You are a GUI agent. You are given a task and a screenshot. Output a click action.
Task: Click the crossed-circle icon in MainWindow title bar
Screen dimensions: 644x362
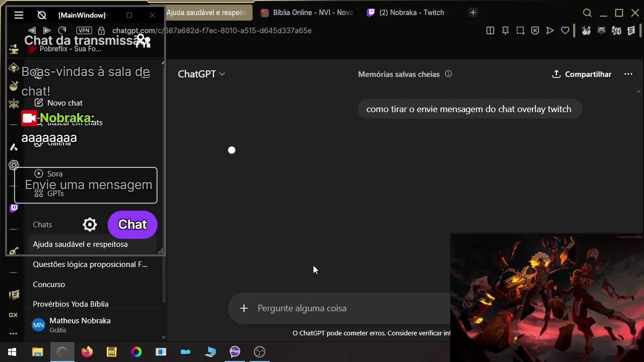tap(42, 15)
